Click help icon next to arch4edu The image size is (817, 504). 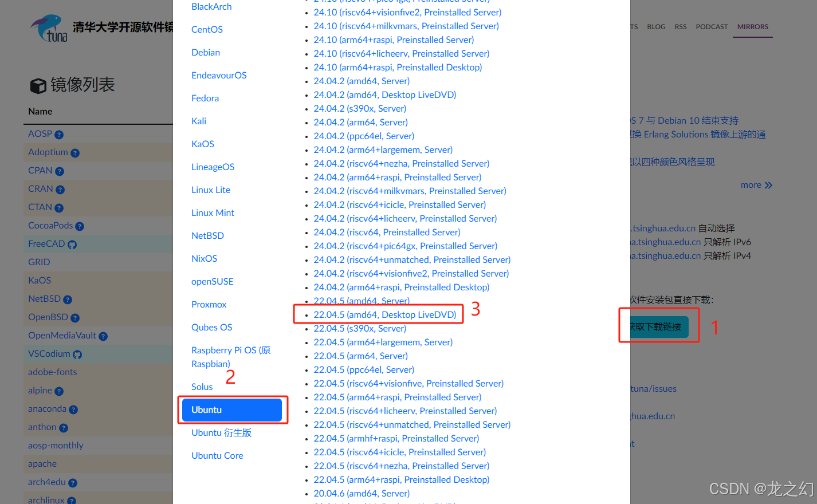tap(73, 483)
